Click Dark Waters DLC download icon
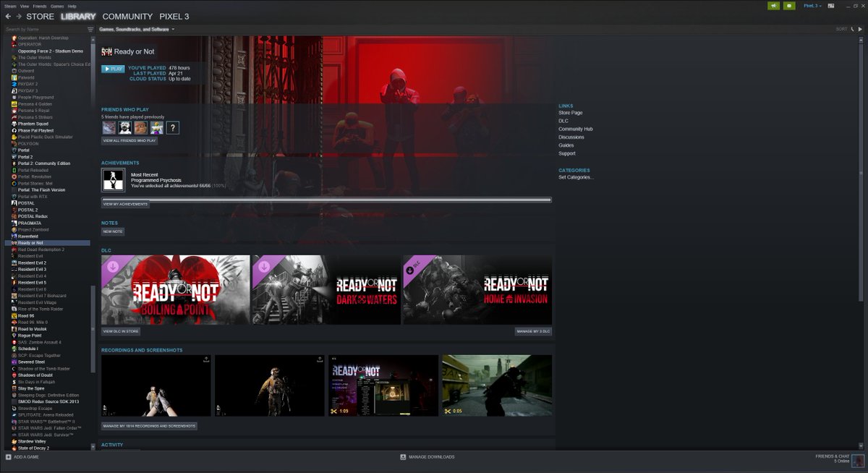This screenshot has width=868, height=473. [264, 267]
